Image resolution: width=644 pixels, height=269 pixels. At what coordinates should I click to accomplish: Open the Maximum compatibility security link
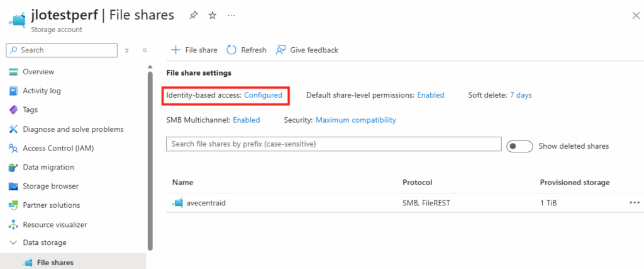(356, 120)
